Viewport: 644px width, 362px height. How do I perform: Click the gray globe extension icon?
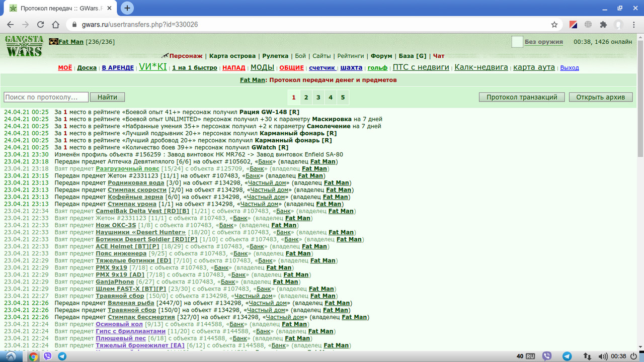tap(588, 24)
